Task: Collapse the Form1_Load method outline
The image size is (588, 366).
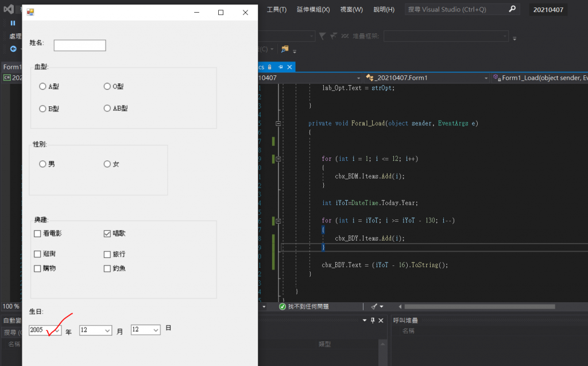Action: tap(278, 124)
